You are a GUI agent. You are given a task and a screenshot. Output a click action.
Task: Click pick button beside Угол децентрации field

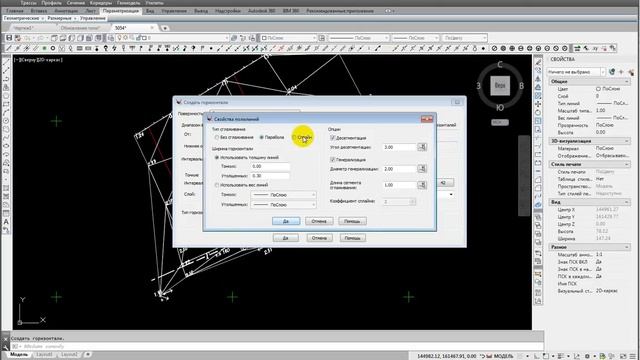click(x=422, y=147)
